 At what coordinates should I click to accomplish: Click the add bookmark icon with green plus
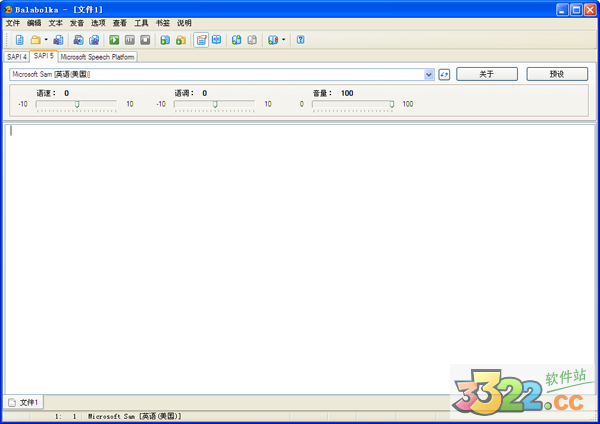(236, 40)
